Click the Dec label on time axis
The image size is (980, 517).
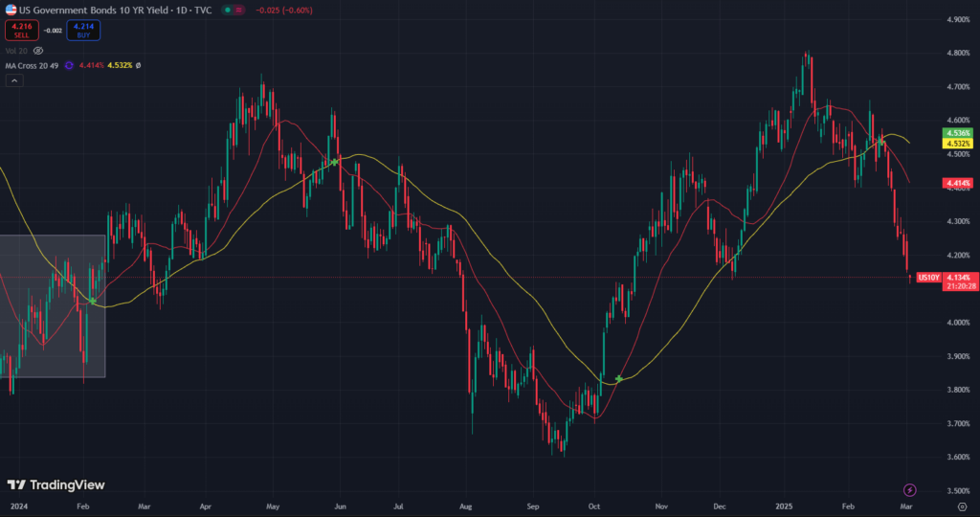tap(720, 506)
